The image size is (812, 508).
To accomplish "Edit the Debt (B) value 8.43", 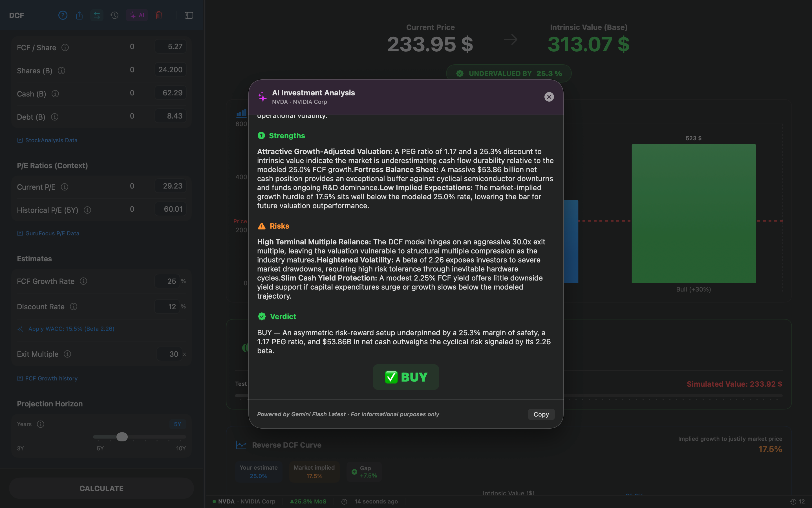I will coord(171,116).
